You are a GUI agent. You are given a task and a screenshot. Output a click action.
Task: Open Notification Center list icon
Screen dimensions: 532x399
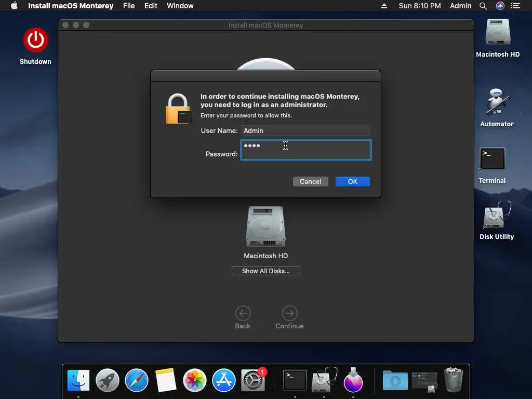(x=515, y=6)
